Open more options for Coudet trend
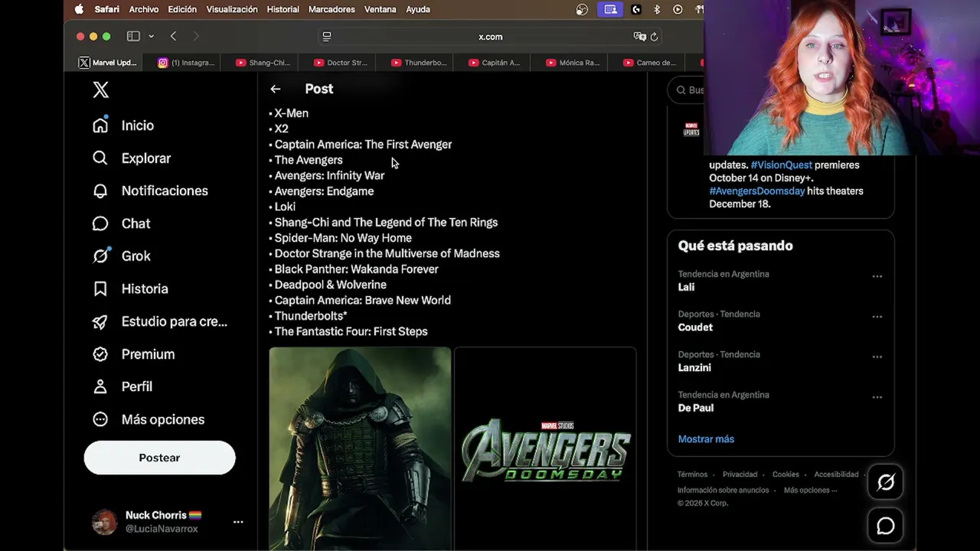 coord(877,317)
